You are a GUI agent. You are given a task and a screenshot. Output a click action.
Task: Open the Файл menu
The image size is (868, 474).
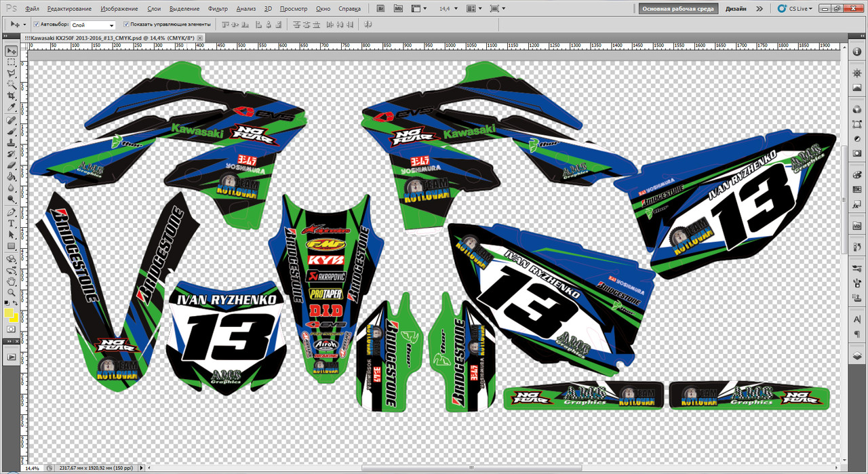pos(32,9)
